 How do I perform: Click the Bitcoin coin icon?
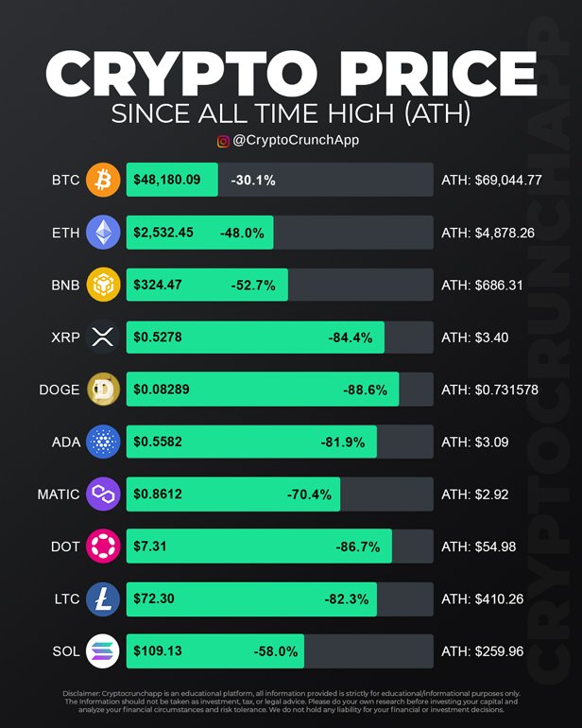click(103, 180)
